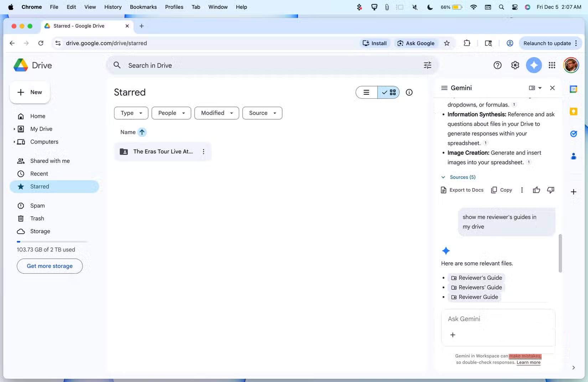This screenshot has width=588, height=382.
Task: Give thumbs down to Gemini response
Action: (x=551, y=190)
